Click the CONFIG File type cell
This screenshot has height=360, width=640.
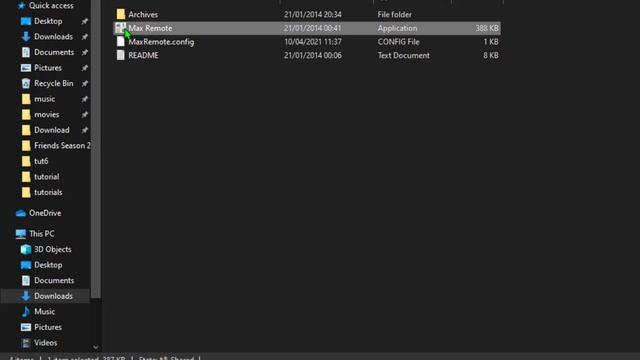[x=398, y=42]
